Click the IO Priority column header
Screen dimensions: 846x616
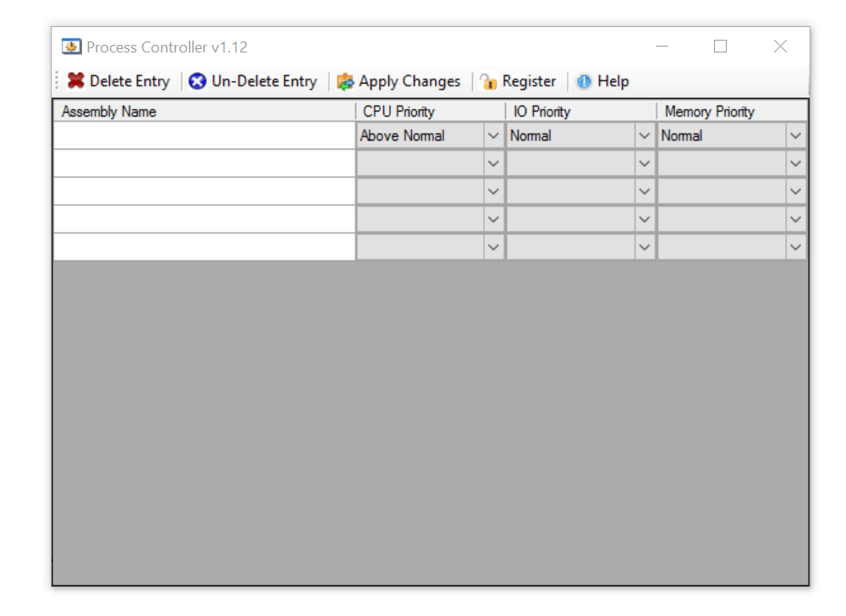[581, 111]
